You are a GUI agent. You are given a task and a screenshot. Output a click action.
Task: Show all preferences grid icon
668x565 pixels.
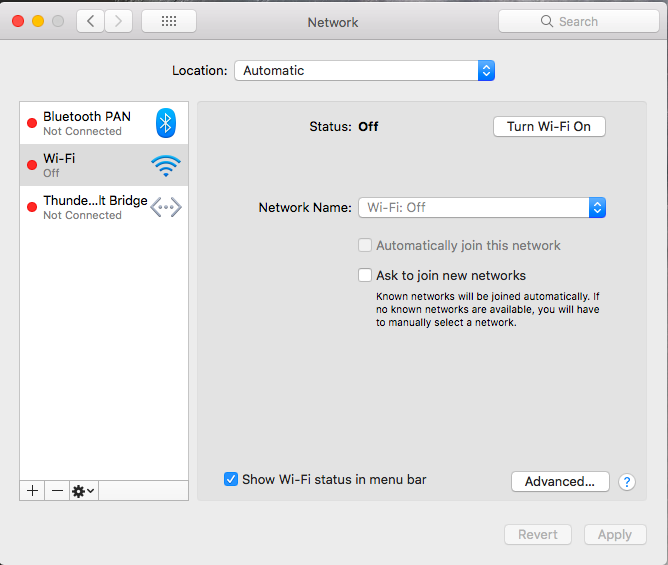169,21
